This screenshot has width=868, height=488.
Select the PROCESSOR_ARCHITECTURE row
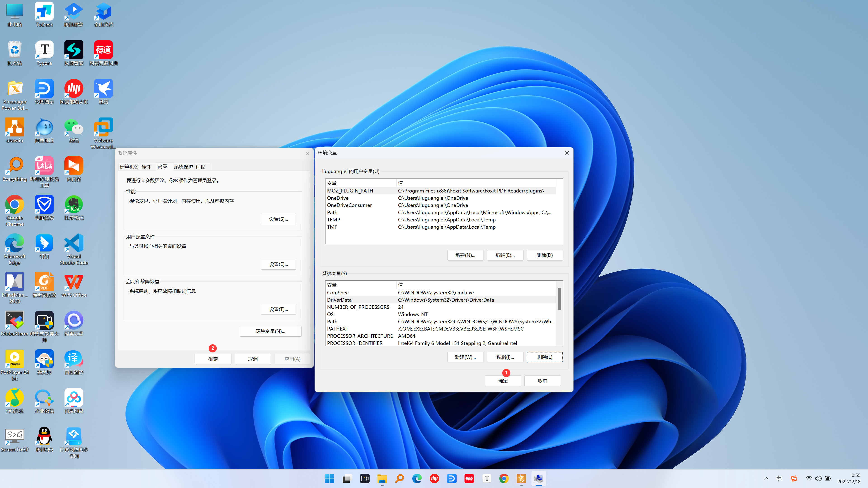(440, 336)
